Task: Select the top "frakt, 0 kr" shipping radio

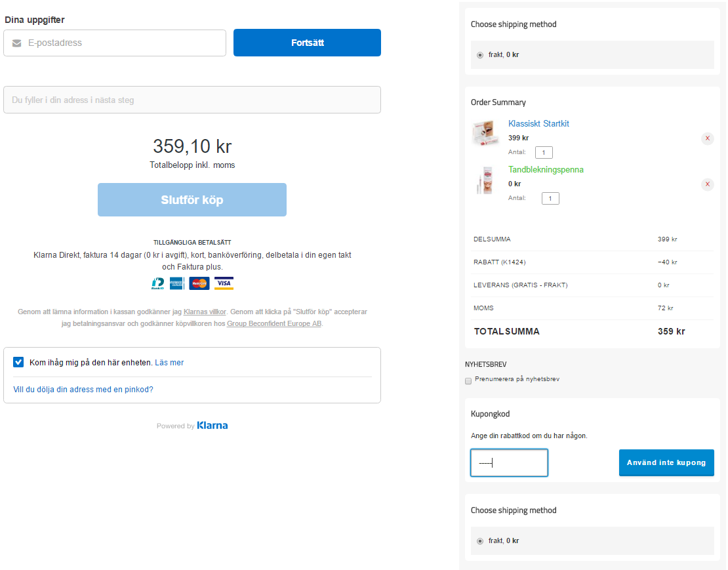Action: click(x=480, y=55)
